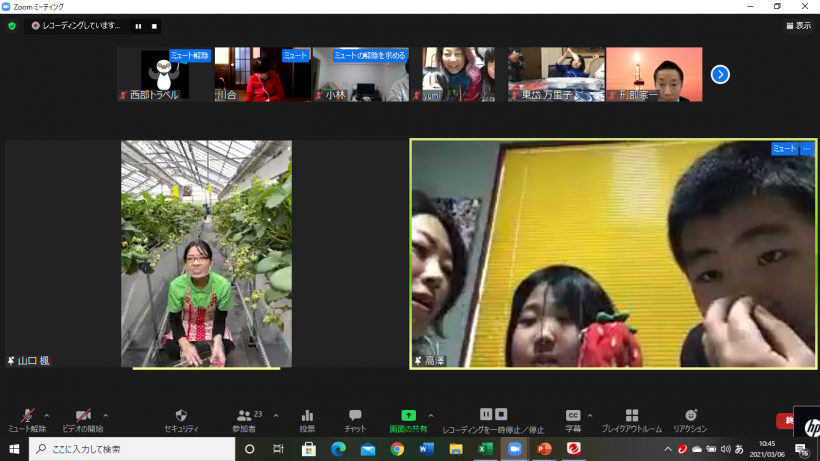Start video with ビデオの開始 icon
820x461 pixels.
(82, 415)
